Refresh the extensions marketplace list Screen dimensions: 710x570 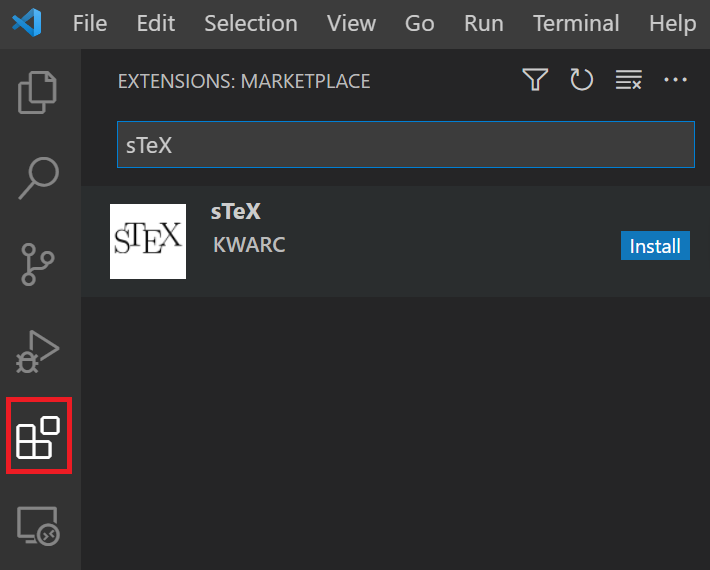coord(582,80)
